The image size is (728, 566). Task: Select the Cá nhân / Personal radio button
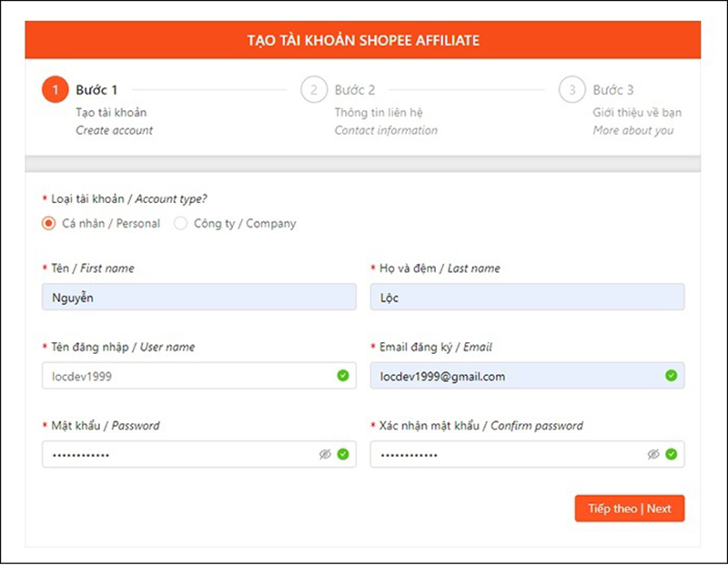click(49, 223)
